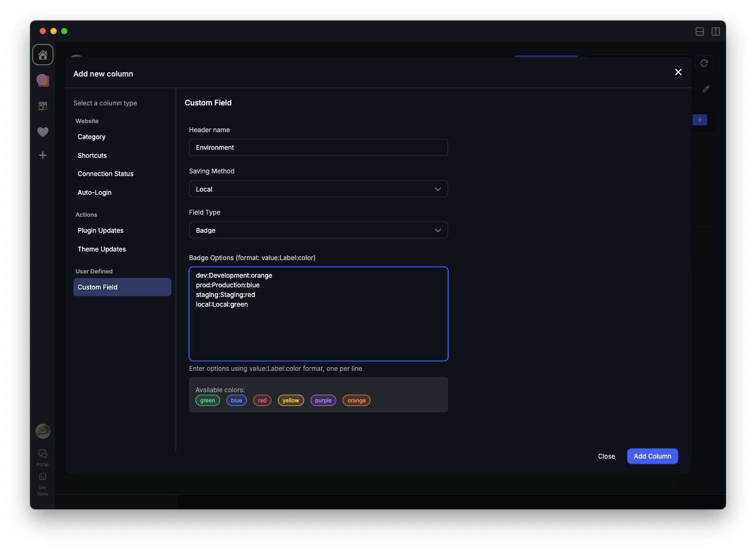
Task: Close the Add new column dialog
Action: tap(678, 72)
